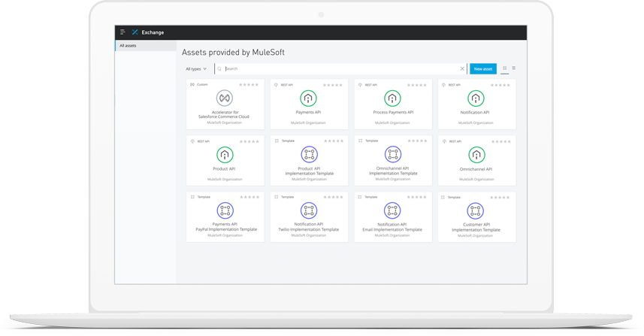This screenshot has width=644, height=336.
Task: Click the Exchange title in header
Action: click(153, 32)
